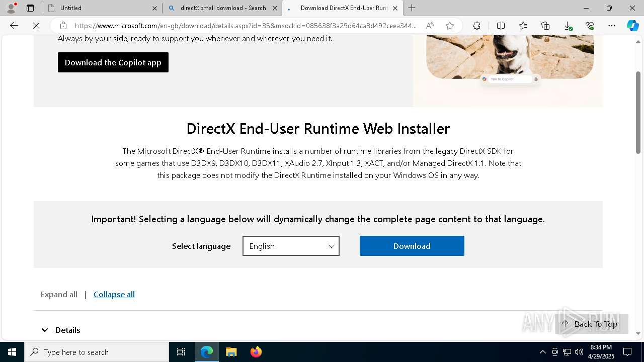Image resolution: width=644 pixels, height=362 pixels.
Task: Open split screen view
Action: (501, 26)
